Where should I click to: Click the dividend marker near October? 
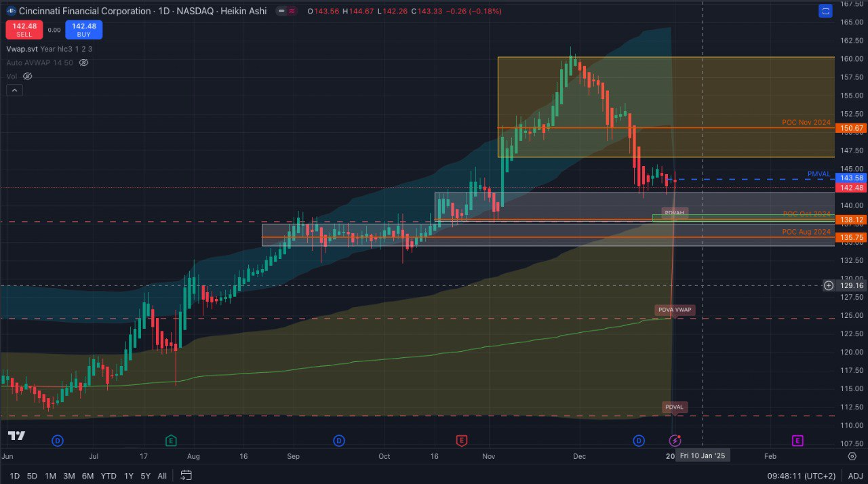point(338,441)
